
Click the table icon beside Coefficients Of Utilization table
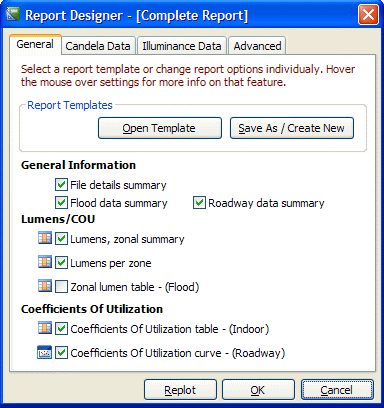[x=45, y=328]
